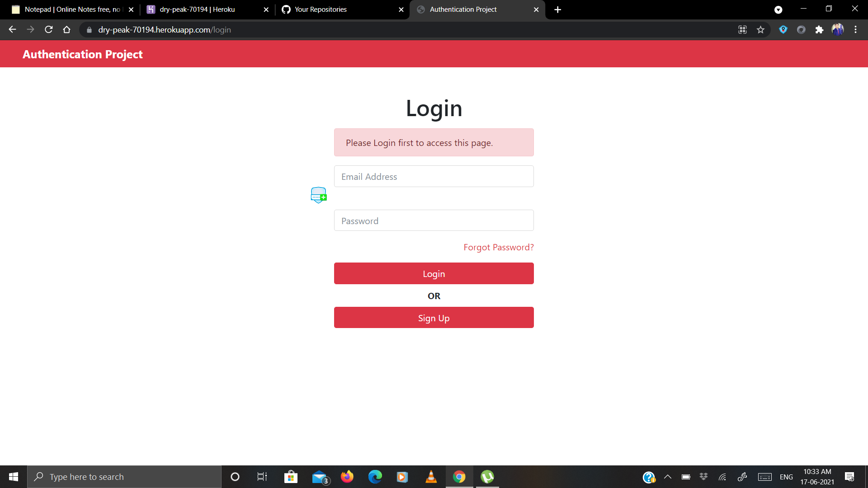View site security lock info
This screenshot has height=488, width=868.
coord(89,30)
